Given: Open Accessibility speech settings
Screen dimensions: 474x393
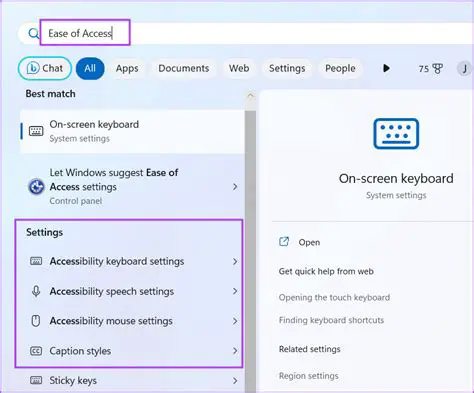Looking at the screenshot, I should pyautogui.click(x=132, y=291).
